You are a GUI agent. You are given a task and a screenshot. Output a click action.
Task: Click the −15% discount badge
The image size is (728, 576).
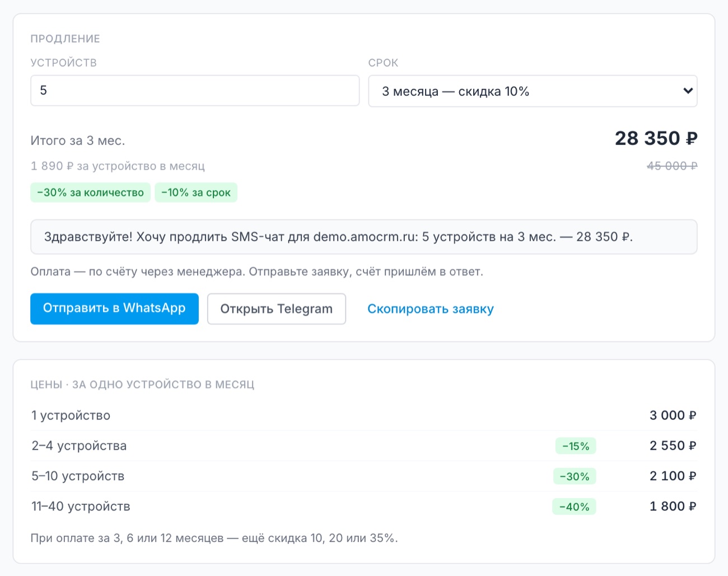click(x=576, y=446)
